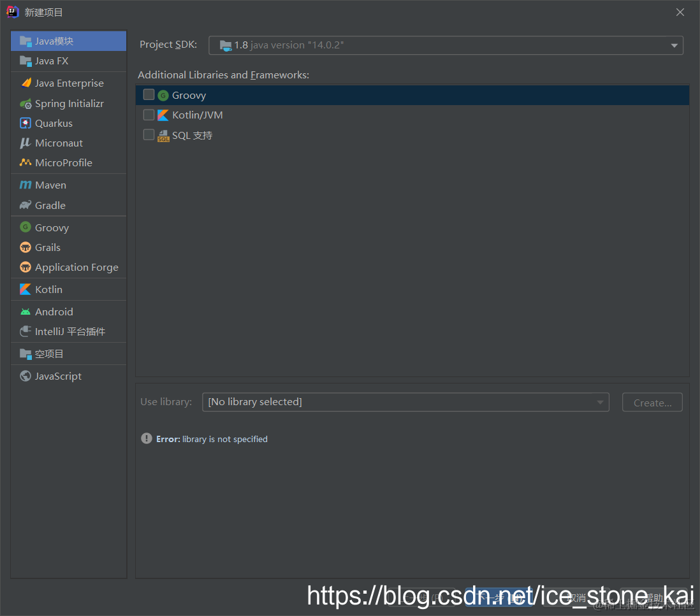Select Micronaut in the project list
The image size is (700, 616).
click(x=69, y=143)
